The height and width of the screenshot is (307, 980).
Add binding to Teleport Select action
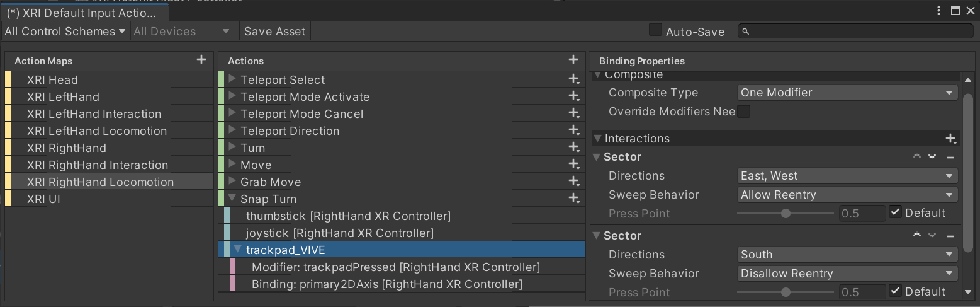(x=573, y=79)
